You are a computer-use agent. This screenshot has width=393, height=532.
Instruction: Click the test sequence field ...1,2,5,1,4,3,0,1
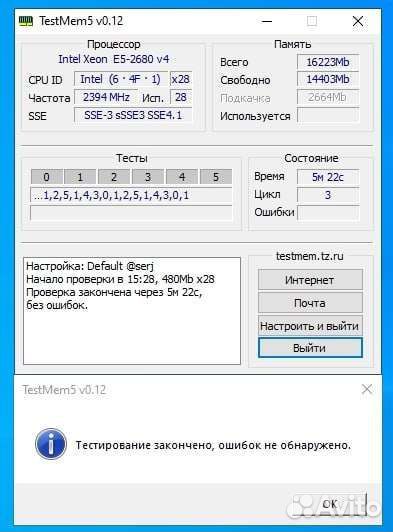(x=131, y=195)
